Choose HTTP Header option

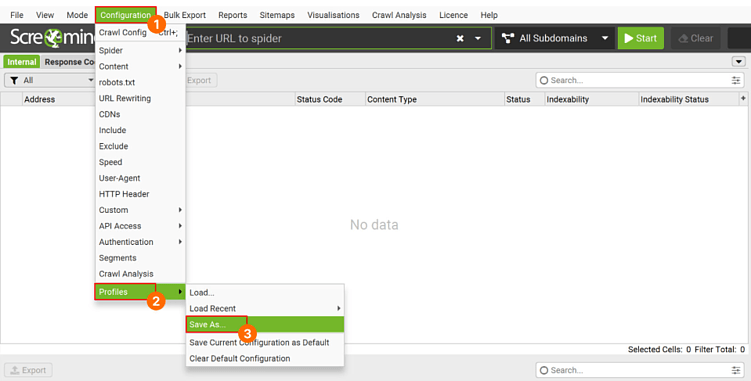coord(140,194)
